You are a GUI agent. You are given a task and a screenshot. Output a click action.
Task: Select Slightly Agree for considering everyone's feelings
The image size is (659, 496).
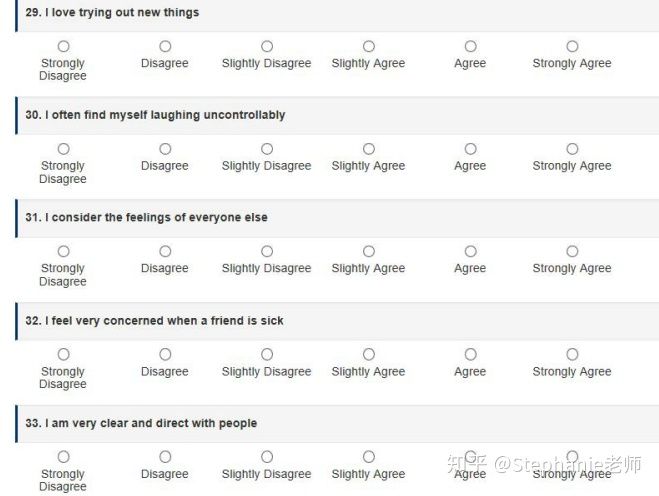coord(369,251)
